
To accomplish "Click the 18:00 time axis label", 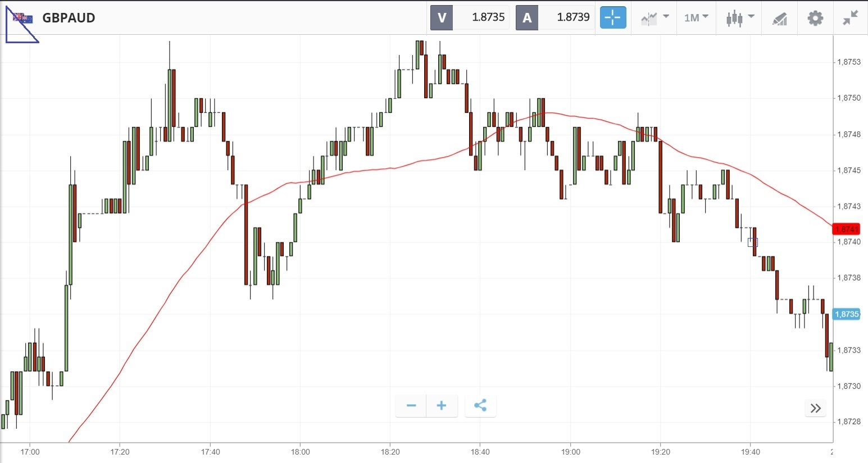I will click(300, 452).
